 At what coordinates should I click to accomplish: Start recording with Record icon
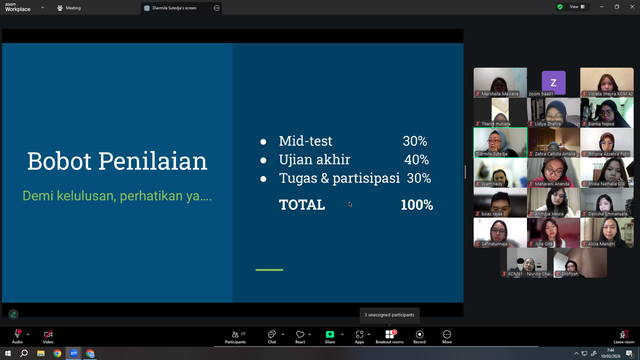[x=419, y=334]
